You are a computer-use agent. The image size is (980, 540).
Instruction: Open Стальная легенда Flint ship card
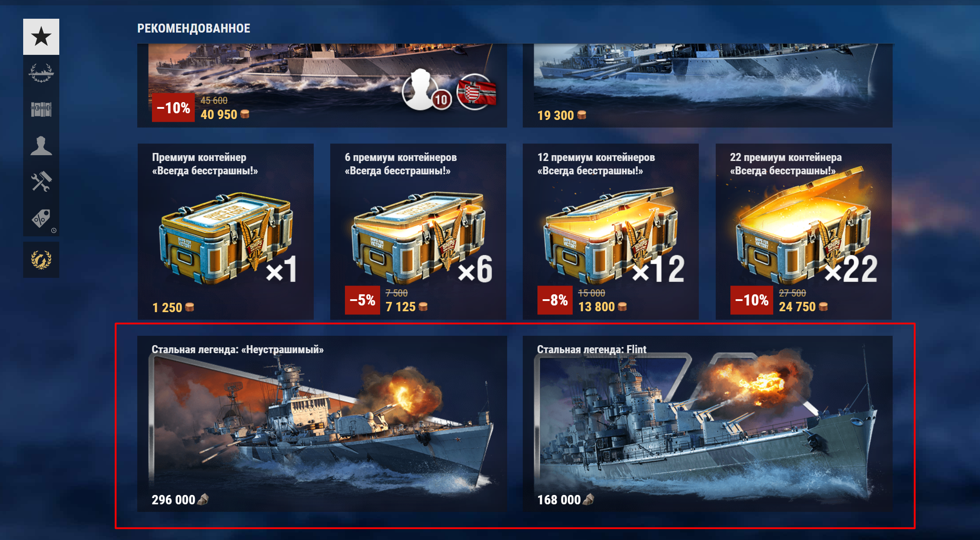tap(708, 424)
